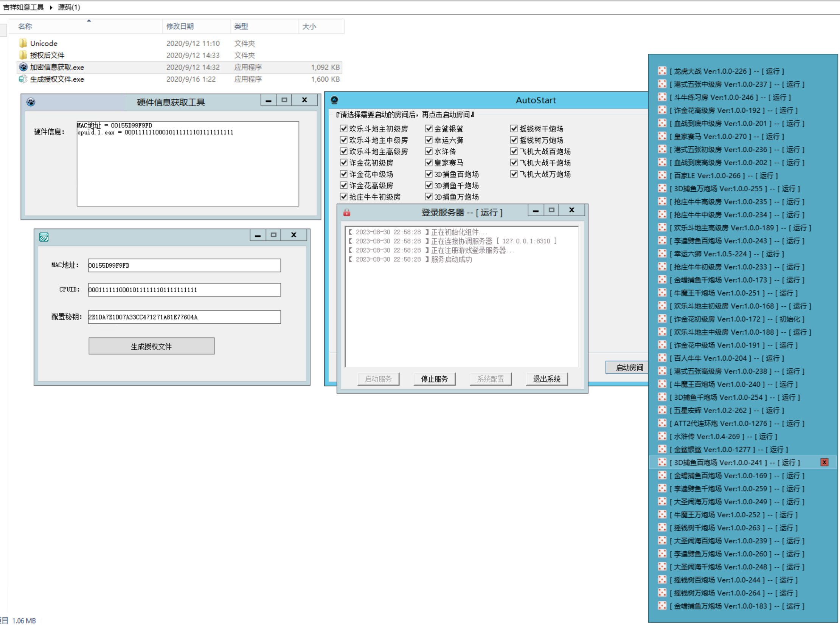
Task: Uncheck the 欢乐斗地主初级房 checkbox
Action: 343,129
